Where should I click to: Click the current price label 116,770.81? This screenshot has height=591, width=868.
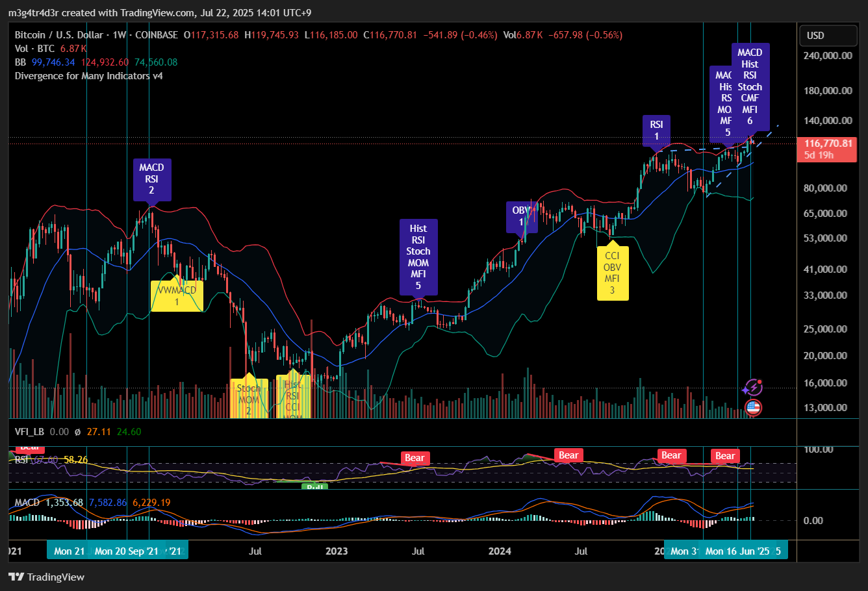click(826, 149)
